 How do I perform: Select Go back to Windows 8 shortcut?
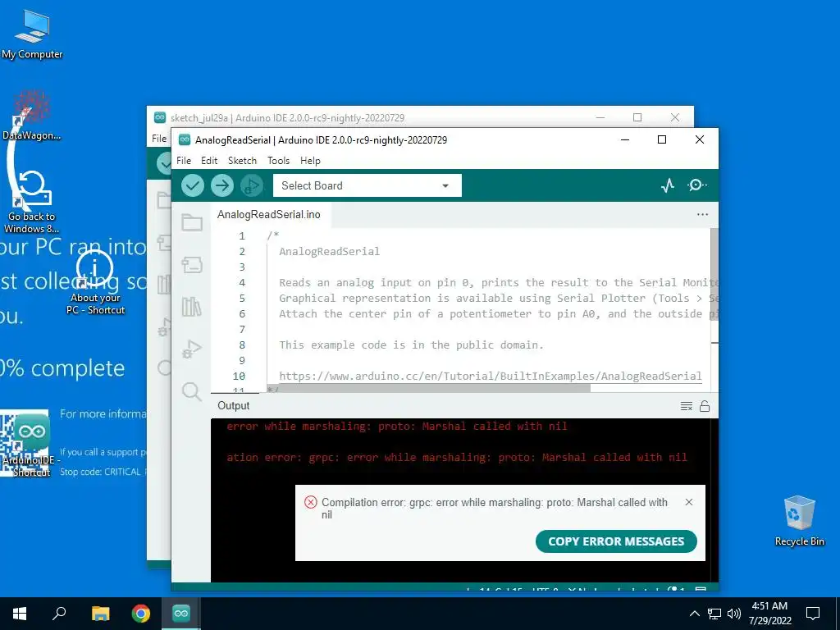pyautogui.click(x=32, y=203)
